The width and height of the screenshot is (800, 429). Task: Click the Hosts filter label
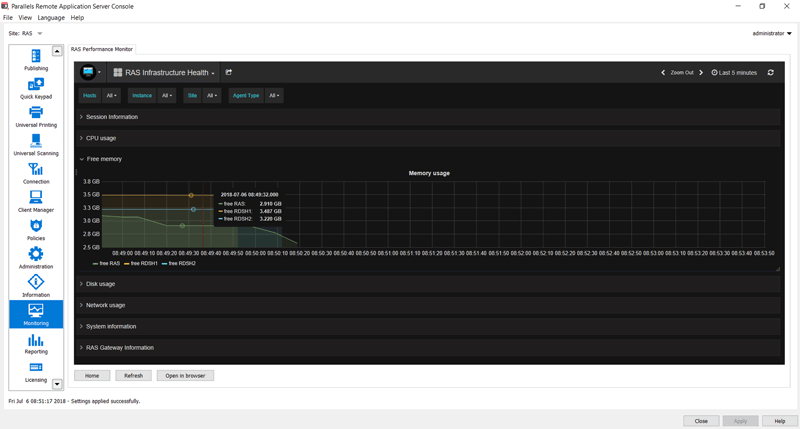click(90, 95)
